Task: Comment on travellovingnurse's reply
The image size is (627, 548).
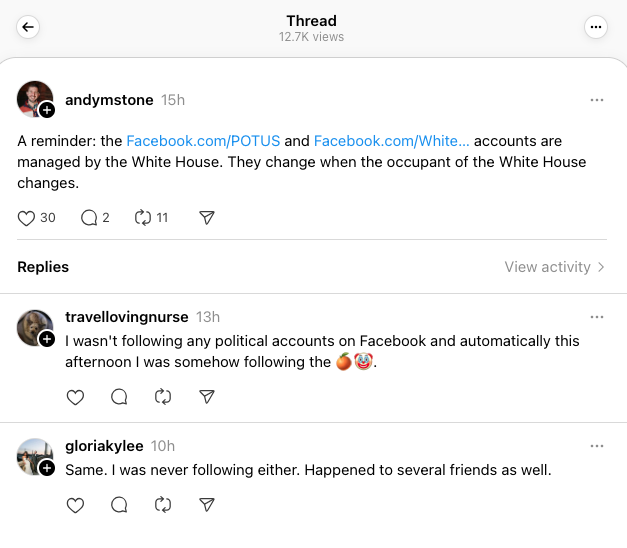Action: (x=119, y=397)
